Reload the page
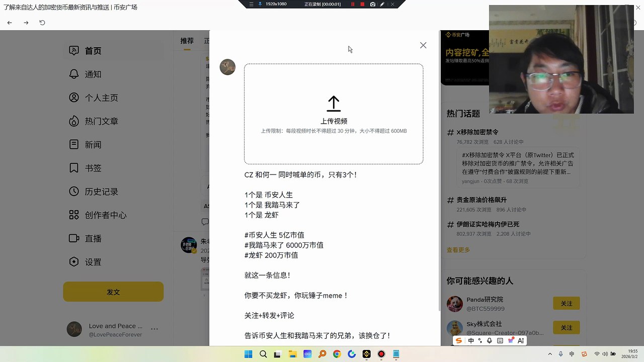644x362 pixels. click(x=42, y=23)
